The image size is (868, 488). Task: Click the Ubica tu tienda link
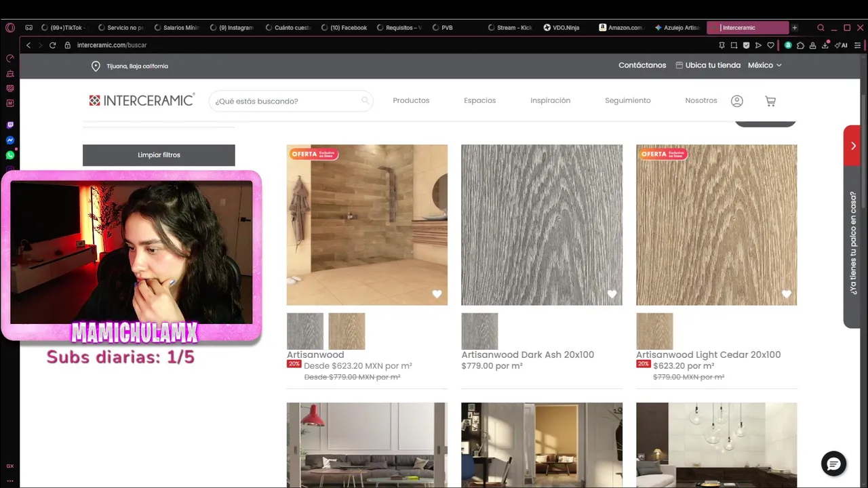tap(708, 65)
